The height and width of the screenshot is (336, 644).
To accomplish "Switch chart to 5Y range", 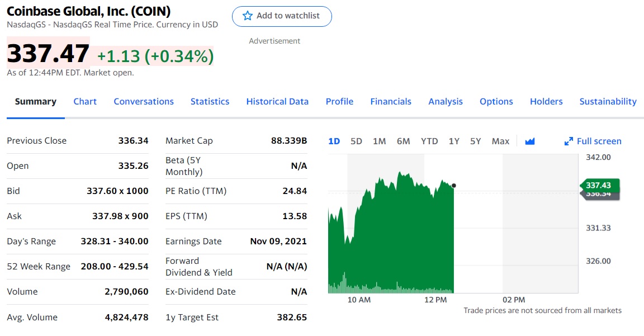I will tap(476, 141).
